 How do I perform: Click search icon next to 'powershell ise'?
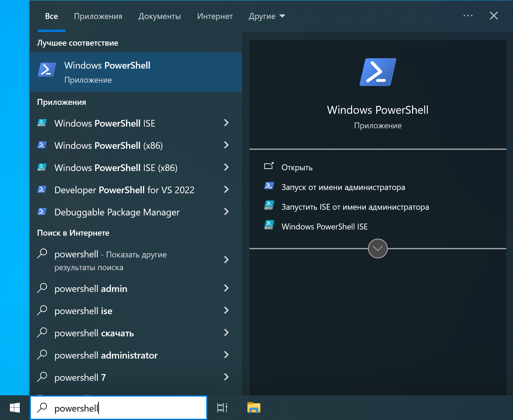(42, 310)
